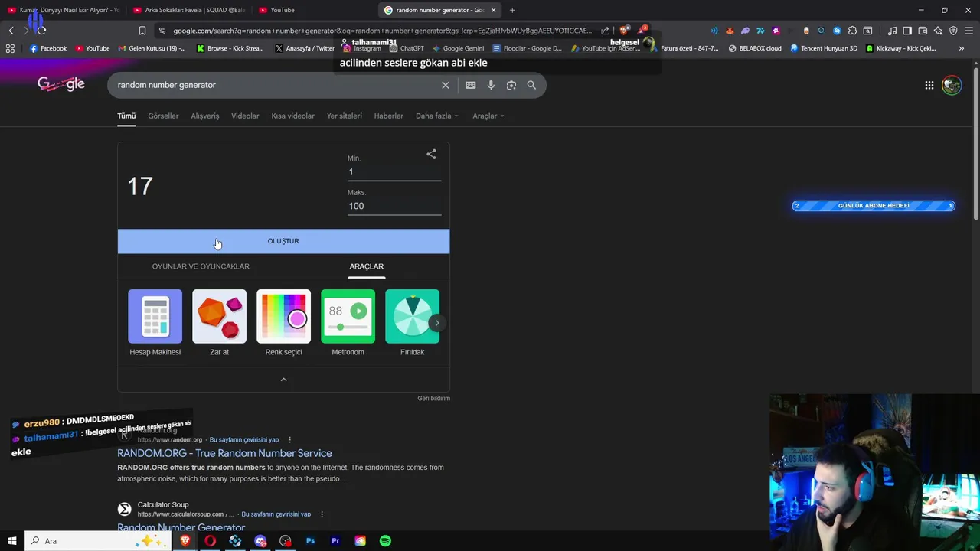Open the Fırıldak spinner tool

click(413, 322)
